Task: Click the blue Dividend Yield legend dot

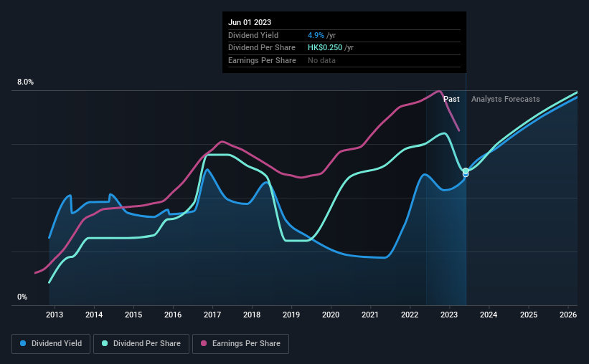Action: click(23, 343)
